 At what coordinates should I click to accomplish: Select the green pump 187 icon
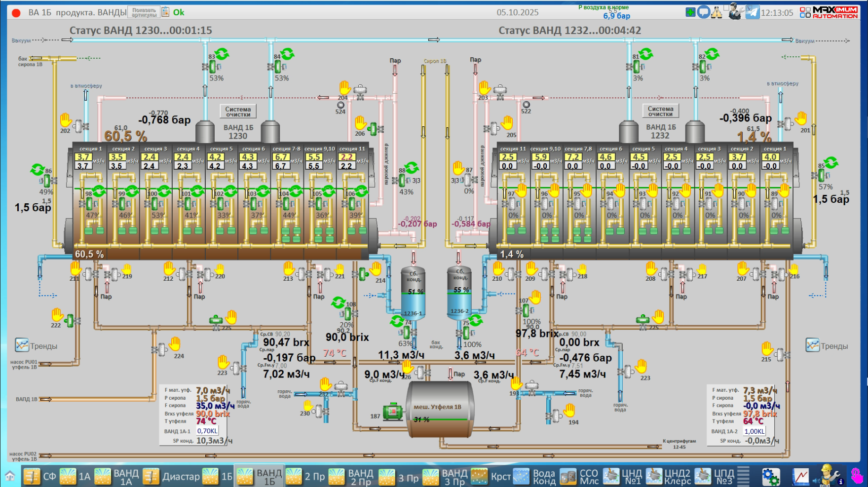393,412
